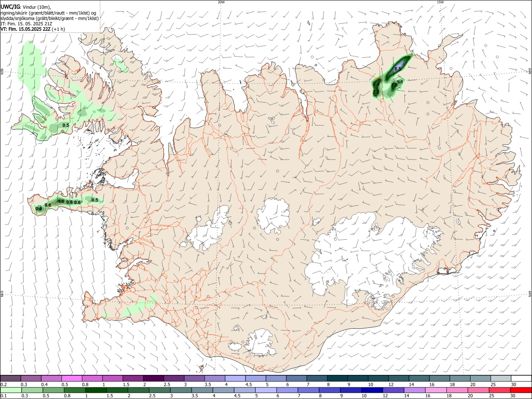Click the 20W longitude label
This screenshot has height=399, width=532.
coord(221,2)
